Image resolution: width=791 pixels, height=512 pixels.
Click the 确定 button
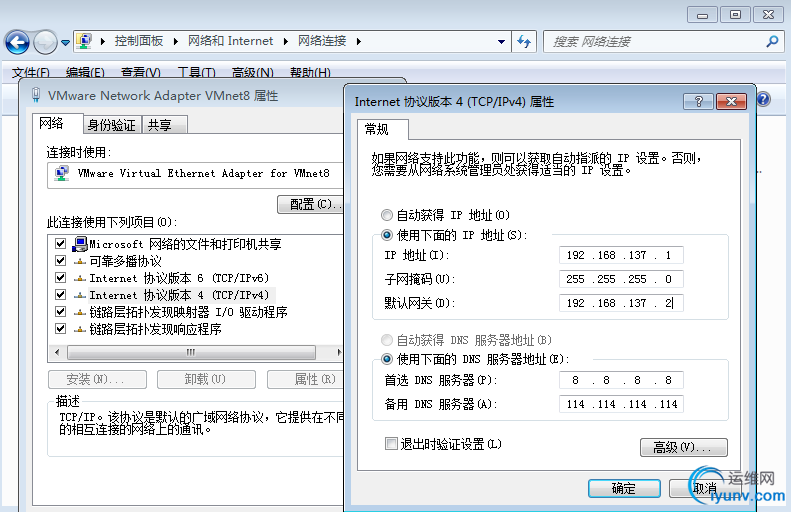click(624, 488)
